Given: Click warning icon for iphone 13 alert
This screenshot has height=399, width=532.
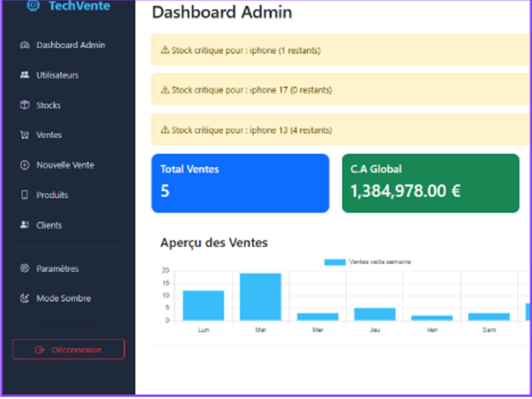Looking at the screenshot, I should 165,130.
